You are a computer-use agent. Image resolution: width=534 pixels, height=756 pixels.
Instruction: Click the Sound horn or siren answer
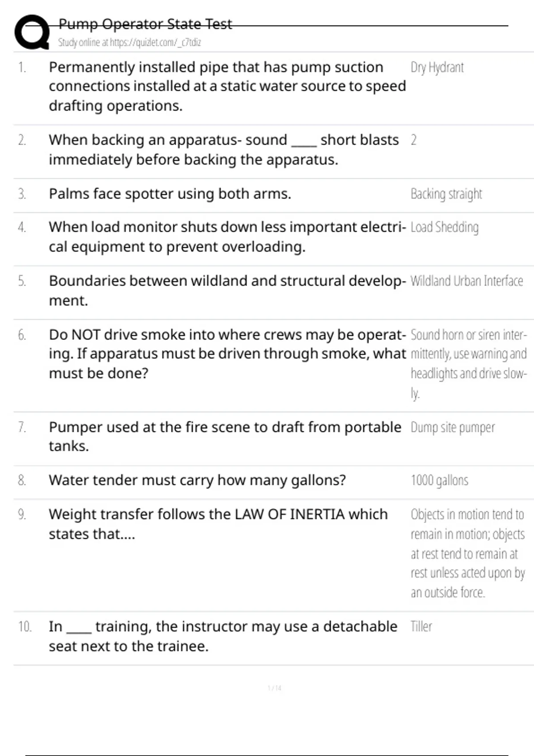click(x=468, y=364)
